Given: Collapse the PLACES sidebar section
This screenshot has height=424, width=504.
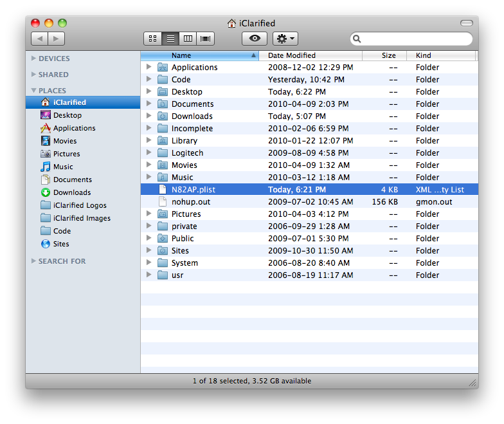Looking at the screenshot, I should (x=34, y=91).
